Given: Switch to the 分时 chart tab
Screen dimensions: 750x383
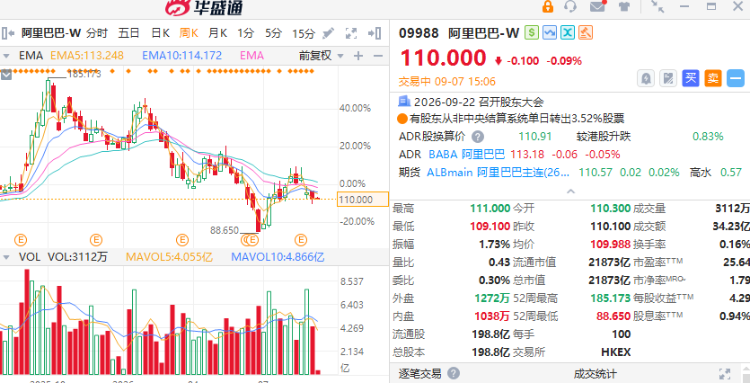Looking at the screenshot, I should (97, 33).
